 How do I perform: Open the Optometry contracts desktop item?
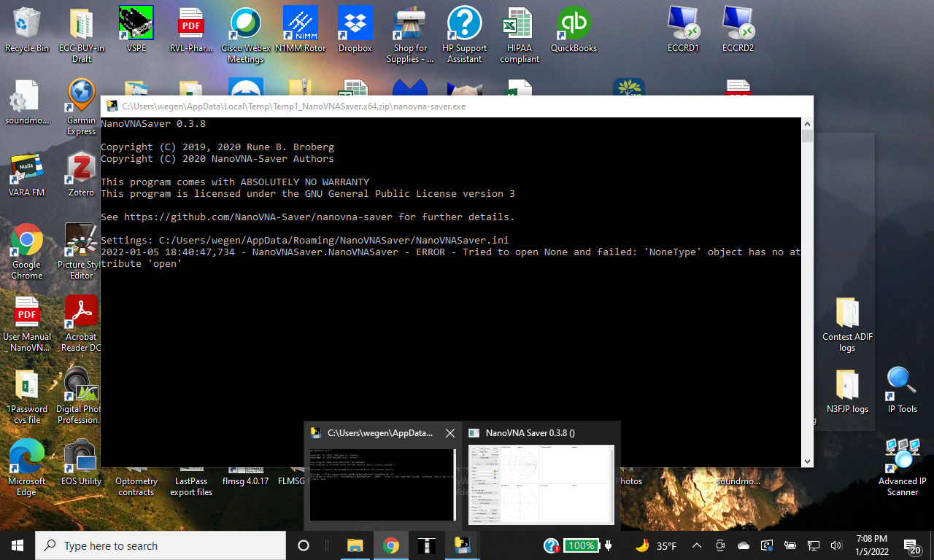(x=136, y=486)
